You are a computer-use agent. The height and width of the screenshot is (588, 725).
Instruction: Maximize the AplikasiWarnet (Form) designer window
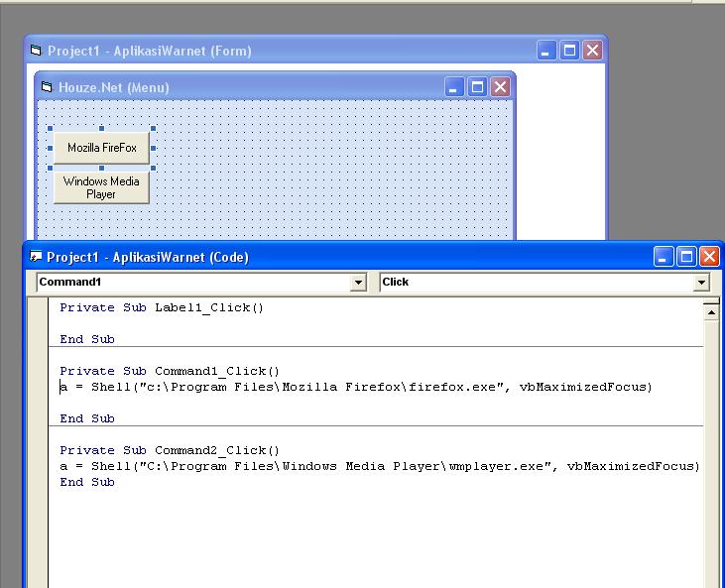569,51
